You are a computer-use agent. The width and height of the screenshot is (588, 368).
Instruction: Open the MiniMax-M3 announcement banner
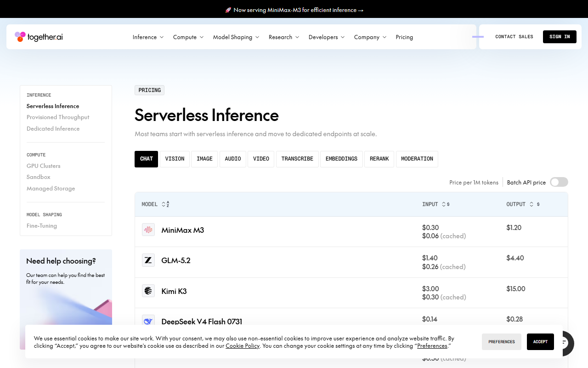click(294, 10)
